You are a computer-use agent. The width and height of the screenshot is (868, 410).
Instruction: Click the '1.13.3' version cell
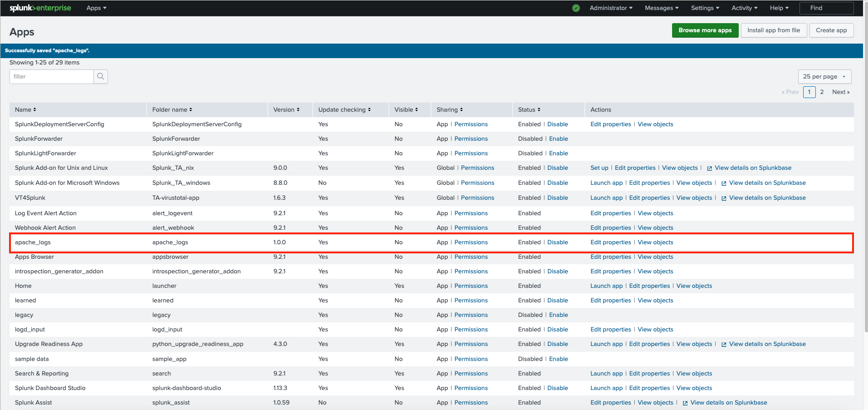(x=280, y=388)
